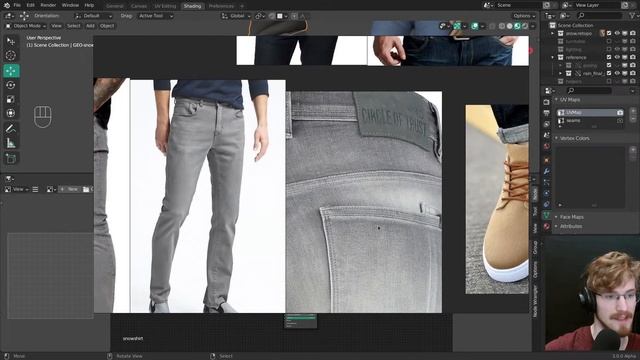Image resolution: width=640 pixels, height=360 pixels.
Task: Enable the turntable collection checkbox
Action: tap(609, 41)
